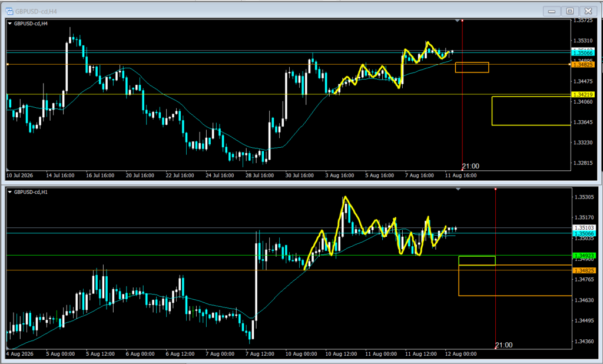603x364 pixels.
Task: Open the triangle menu next to GBPUSD-cd,H1 label
Action: click(x=9, y=192)
